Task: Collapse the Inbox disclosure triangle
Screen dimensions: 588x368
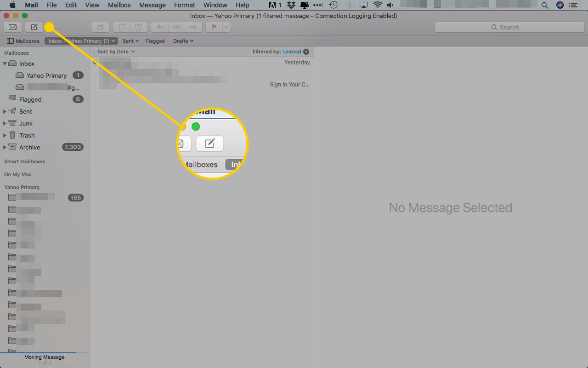Action: click(x=5, y=64)
